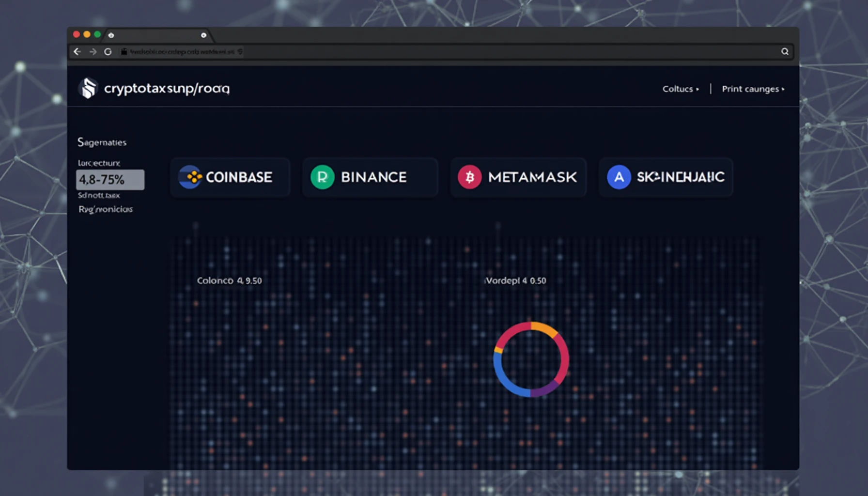The height and width of the screenshot is (496, 868).
Task: Click the blue A logo icon
Action: click(619, 177)
